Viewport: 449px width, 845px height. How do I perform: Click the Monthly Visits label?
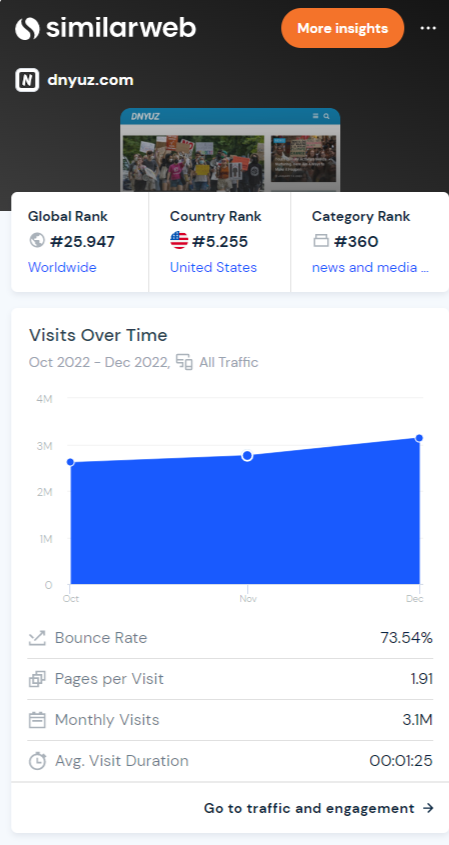tap(107, 720)
